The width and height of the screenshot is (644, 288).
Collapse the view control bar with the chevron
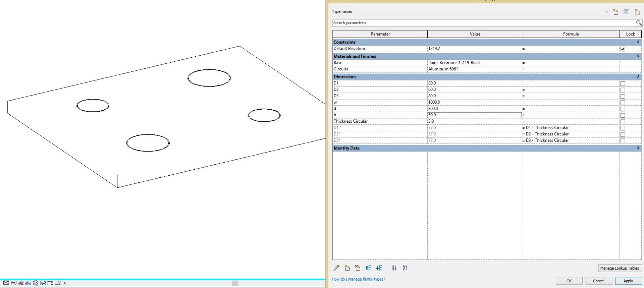click(65, 283)
